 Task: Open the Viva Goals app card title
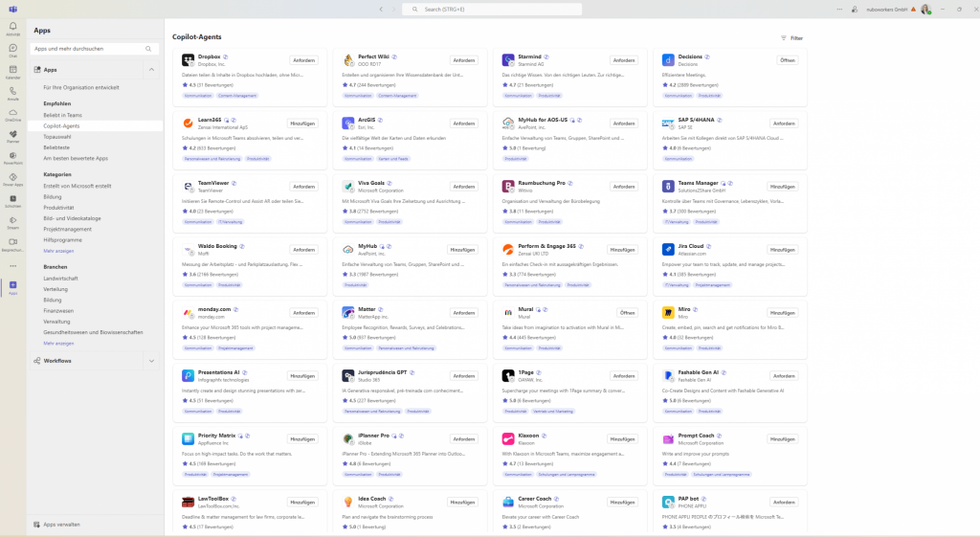coord(371,183)
